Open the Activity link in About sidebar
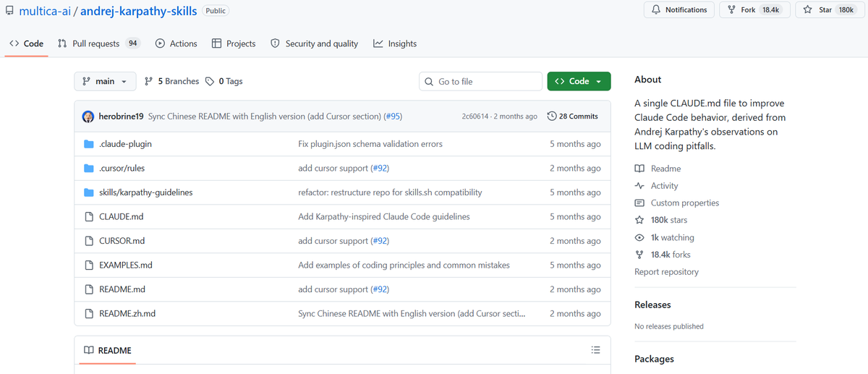Viewport: 868px width, 374px height. 657,186
